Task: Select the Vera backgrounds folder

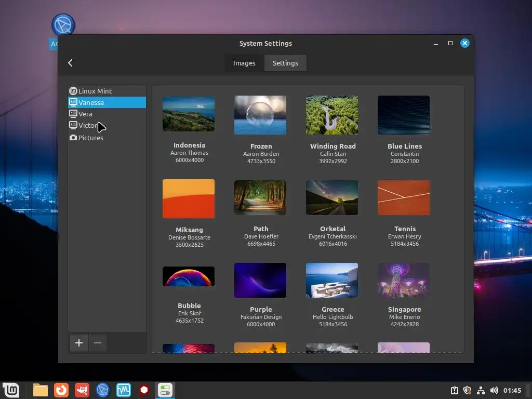Action: (107, 114)
